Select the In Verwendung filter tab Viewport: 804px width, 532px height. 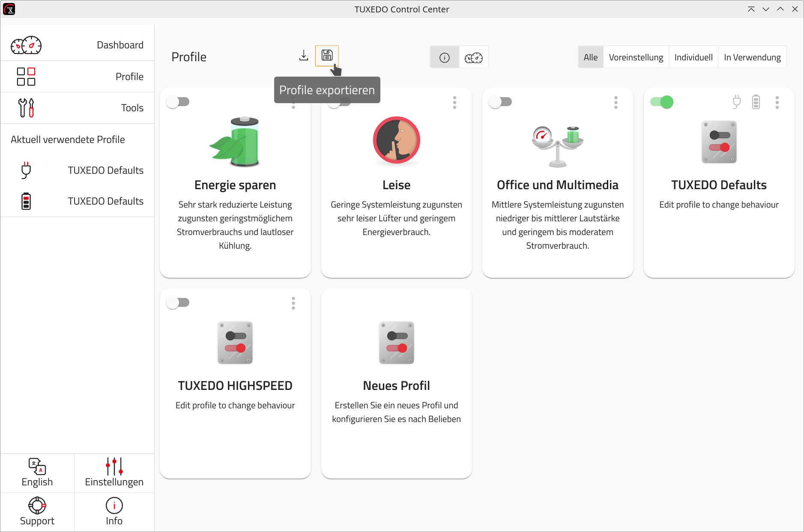pyautogui.click(x=752, y=57)
